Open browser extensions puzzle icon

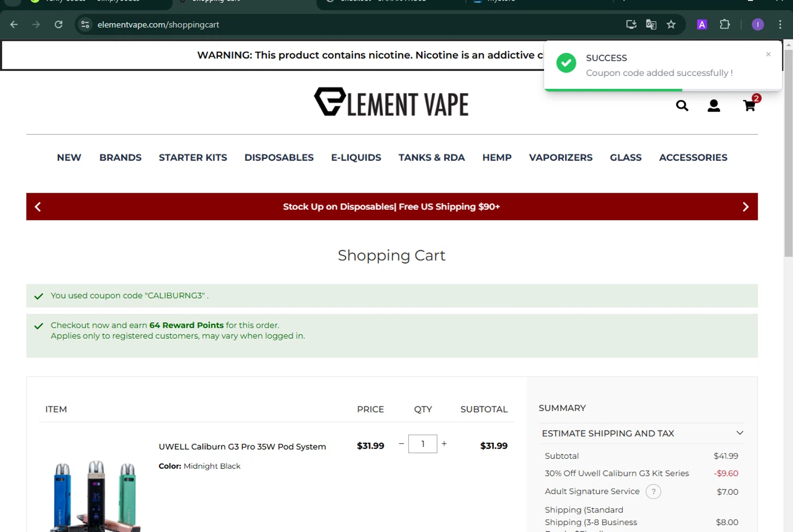click(x=725, y=24)
